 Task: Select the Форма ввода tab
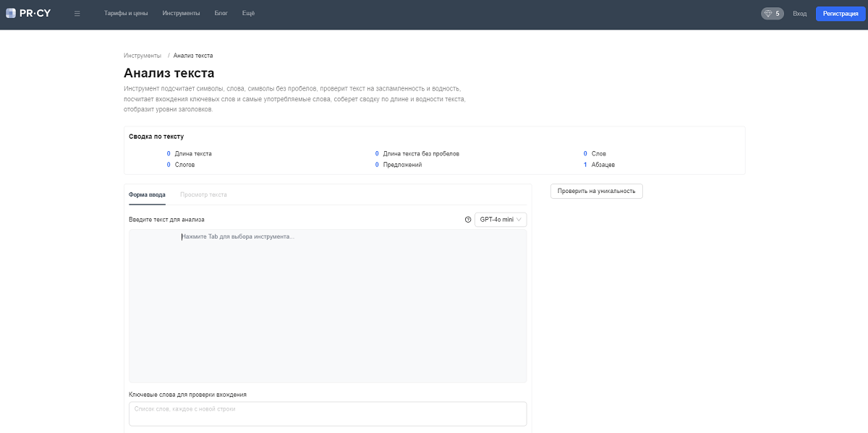(147, 194)
